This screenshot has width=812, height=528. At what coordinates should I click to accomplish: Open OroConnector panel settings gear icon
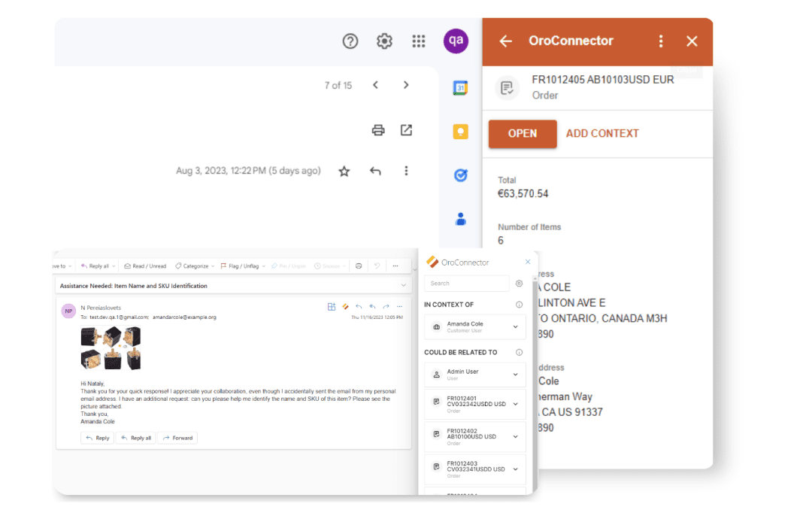(519, 283)
